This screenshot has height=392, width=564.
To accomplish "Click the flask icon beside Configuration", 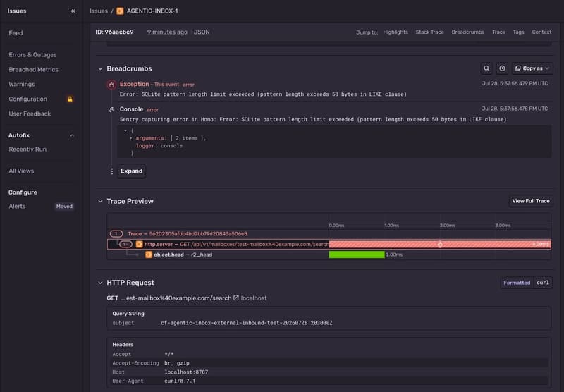I will pyautogui.click(x=70, y=99).
